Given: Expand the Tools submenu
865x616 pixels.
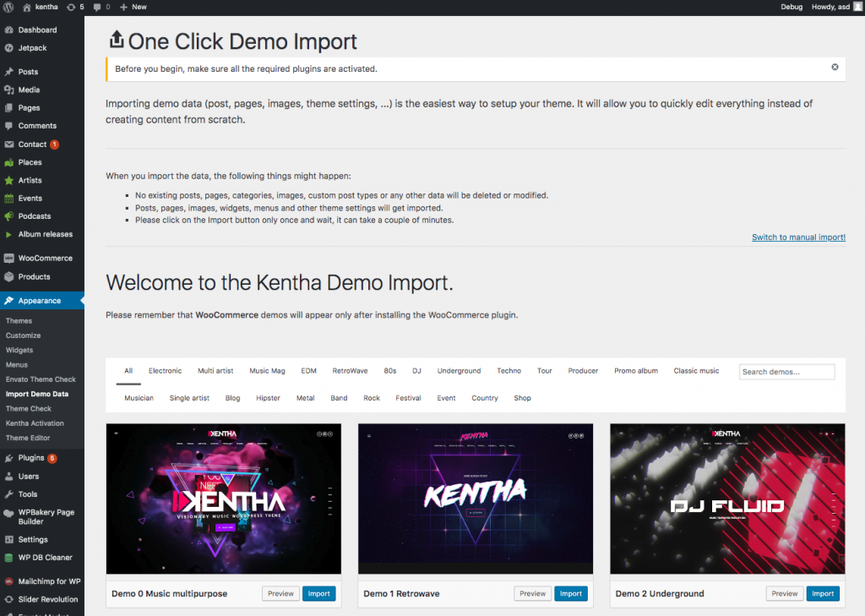Looking at the screenshot, I should coord(24,493).
